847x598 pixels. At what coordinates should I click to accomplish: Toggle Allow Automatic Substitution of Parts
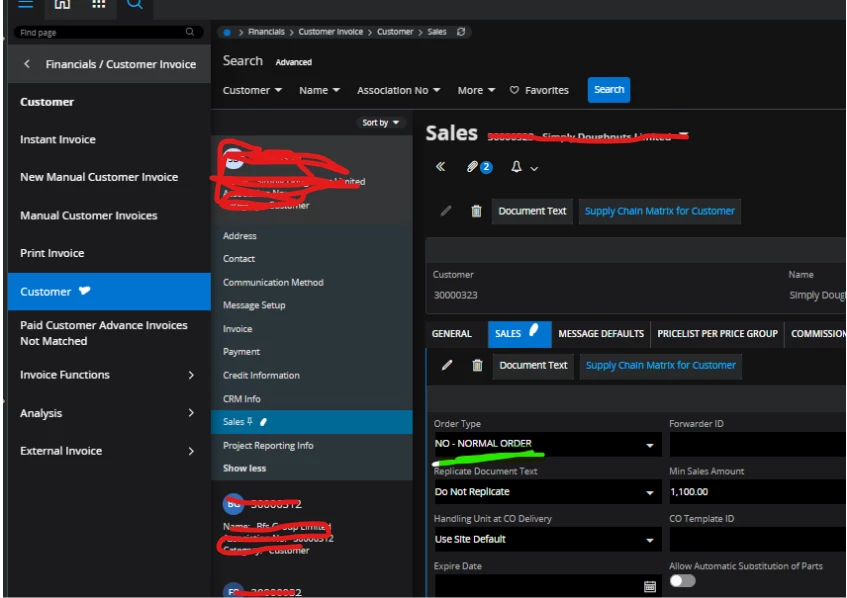pyautogui.click(x=682, y=581)
